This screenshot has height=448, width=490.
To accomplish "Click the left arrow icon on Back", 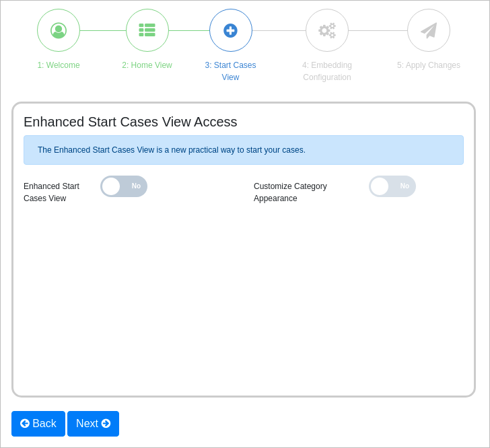I will click(x=25, y=424).
